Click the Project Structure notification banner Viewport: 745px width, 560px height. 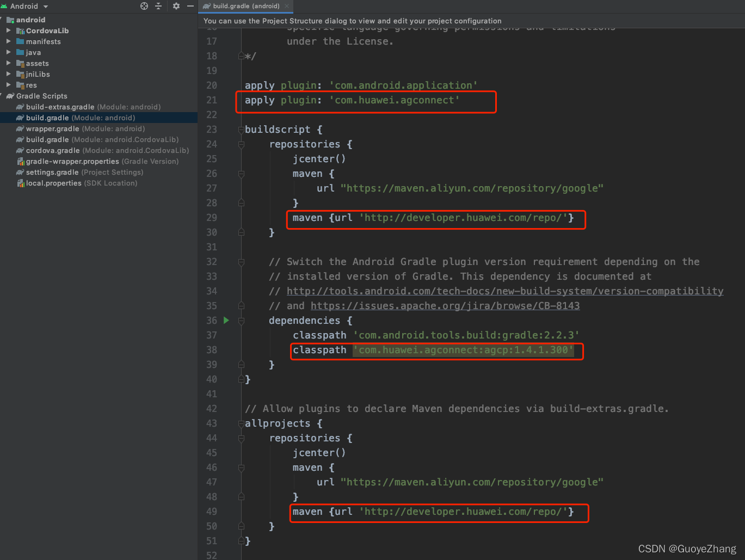471,21
